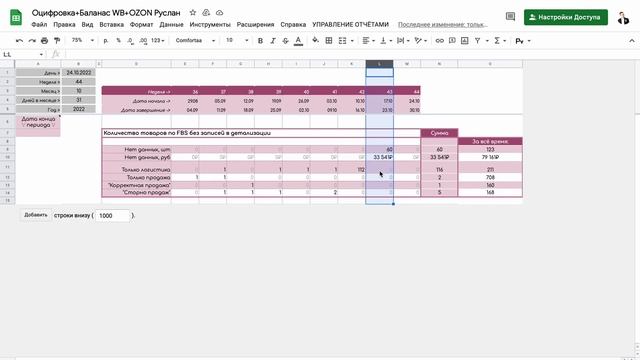The width and height of the screenshot is (640, 360).
Task: Open the font size 10 dropdown
Action: 237,40
